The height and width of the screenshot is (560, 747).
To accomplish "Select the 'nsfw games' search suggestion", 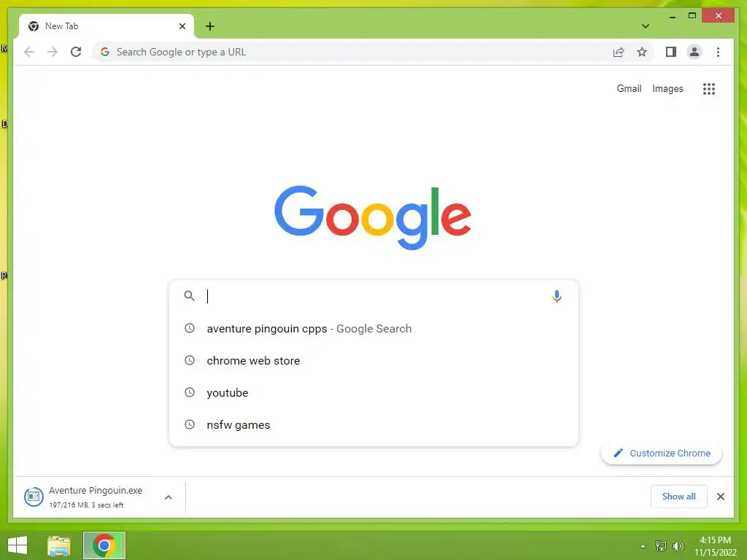I will click(x=374, y=425).
